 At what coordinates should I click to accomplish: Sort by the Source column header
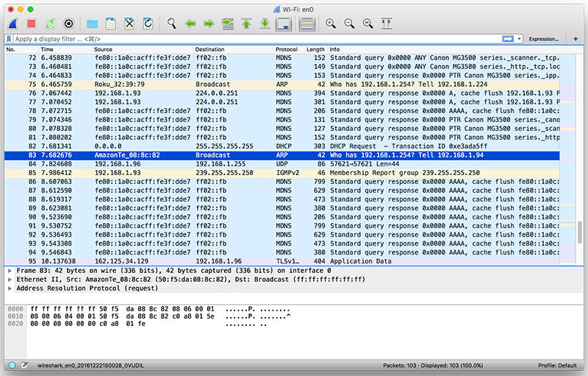tap(143, 49)
